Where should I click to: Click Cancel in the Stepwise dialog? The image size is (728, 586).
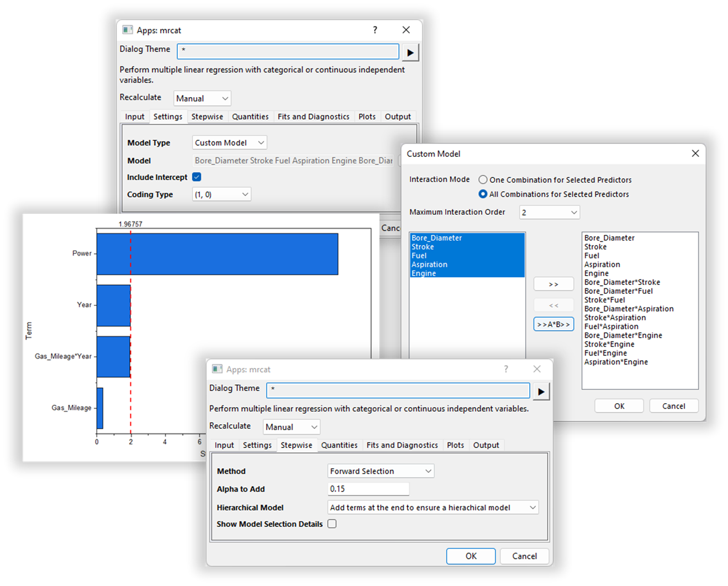click(x=524, y=556)
